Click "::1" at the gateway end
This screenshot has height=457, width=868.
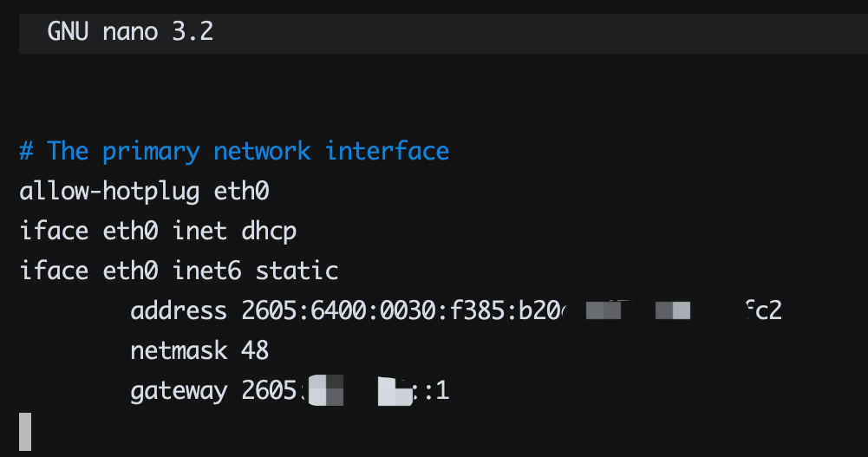point(434,391)
